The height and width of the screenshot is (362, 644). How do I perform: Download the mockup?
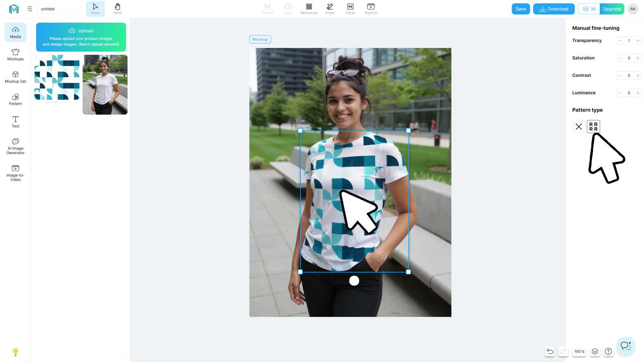coord(554,9)
